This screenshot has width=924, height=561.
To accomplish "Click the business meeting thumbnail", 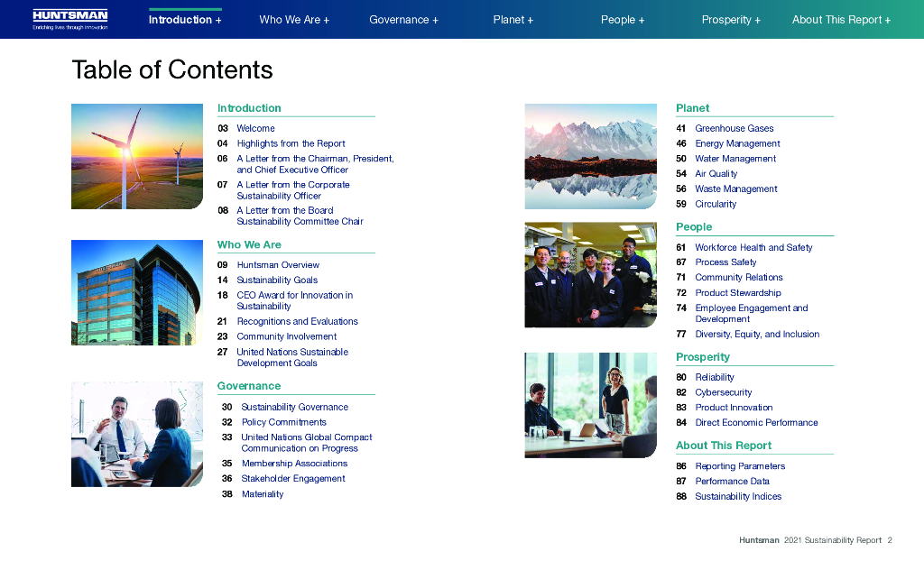I will click(x=137, y=435).
